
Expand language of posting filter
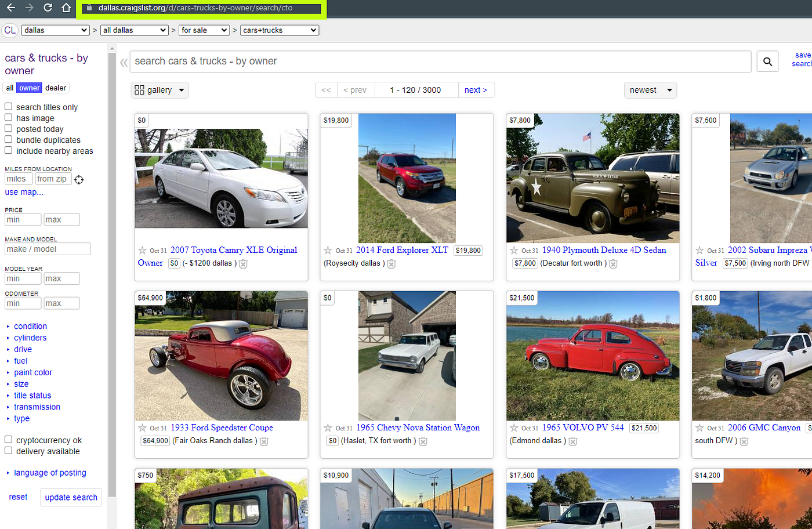pos(50,473)
